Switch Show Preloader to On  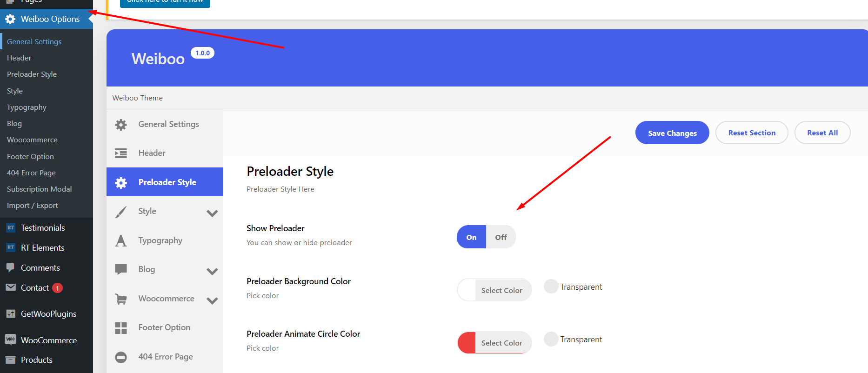click(472, 237)
